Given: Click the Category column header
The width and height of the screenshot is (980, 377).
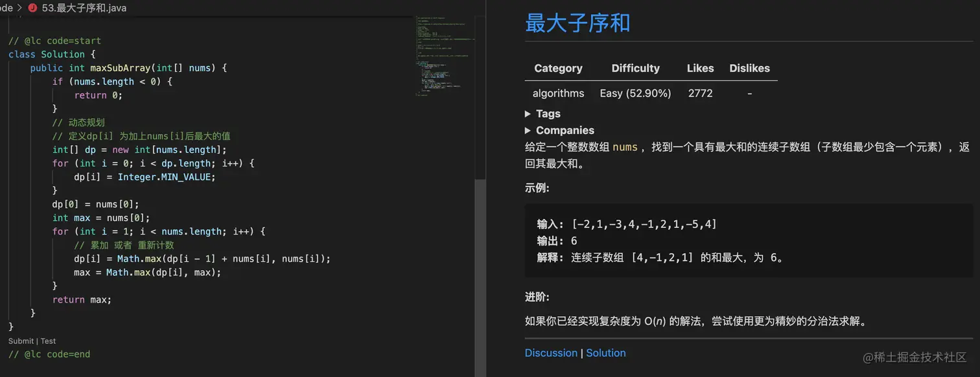Looking at the screenshot, I should [x=558, y=68].
